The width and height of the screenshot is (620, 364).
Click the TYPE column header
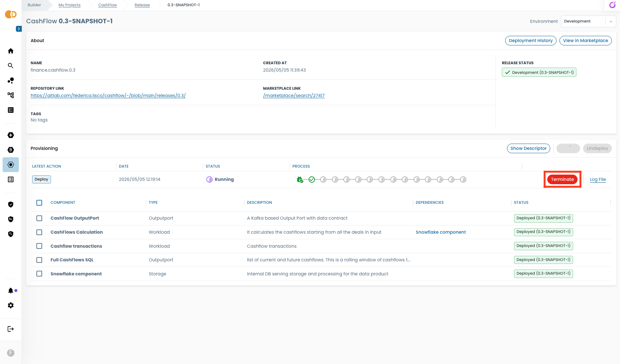(153, 203)
